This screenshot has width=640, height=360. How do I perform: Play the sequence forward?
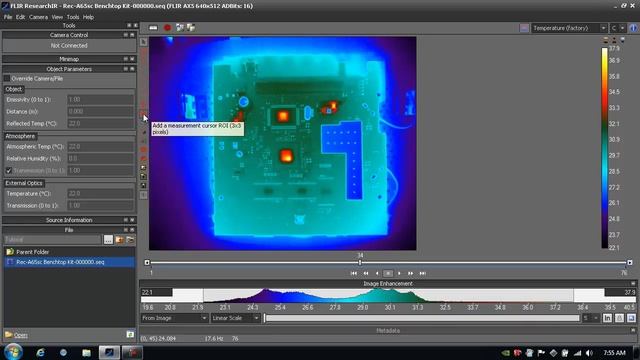(x=399, y=273)
